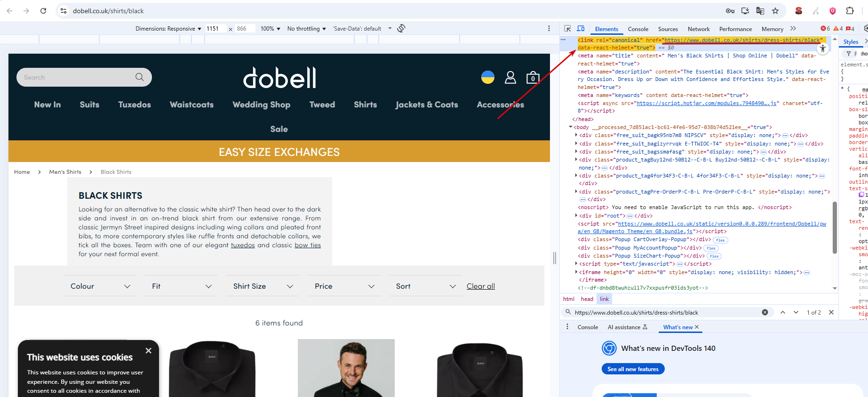Open the AI assistance drawer tab
This screenshot has height=397, width=868.
coord(627,327)
